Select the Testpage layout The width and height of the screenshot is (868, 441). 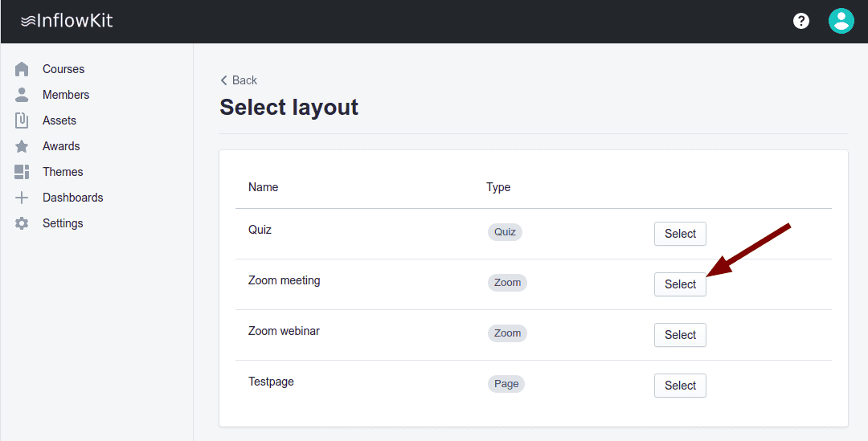pos(680,386)
